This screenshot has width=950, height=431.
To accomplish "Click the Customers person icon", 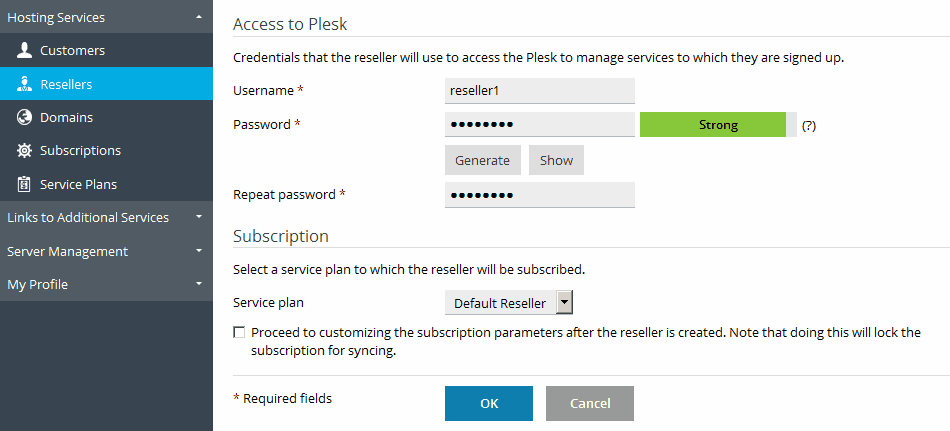I will [x=24, y=50].
